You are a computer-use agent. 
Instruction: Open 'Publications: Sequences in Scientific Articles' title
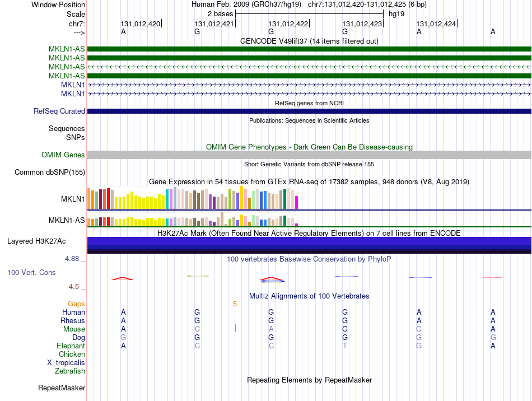(x=309, y=120)
